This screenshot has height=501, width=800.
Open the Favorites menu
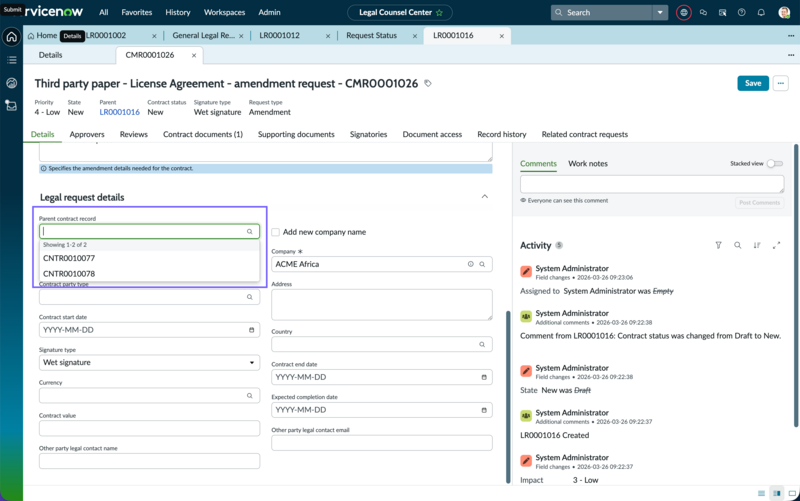137,12
